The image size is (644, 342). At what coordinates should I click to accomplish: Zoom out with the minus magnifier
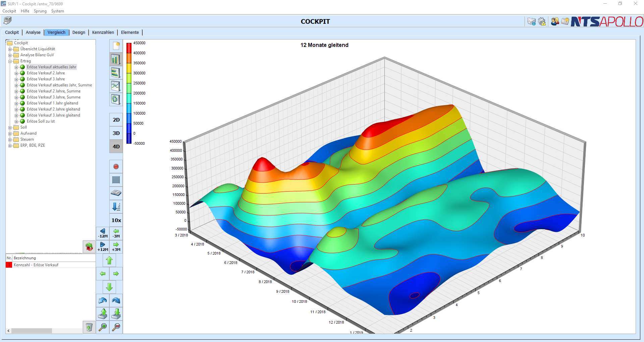tap(116, 327)
